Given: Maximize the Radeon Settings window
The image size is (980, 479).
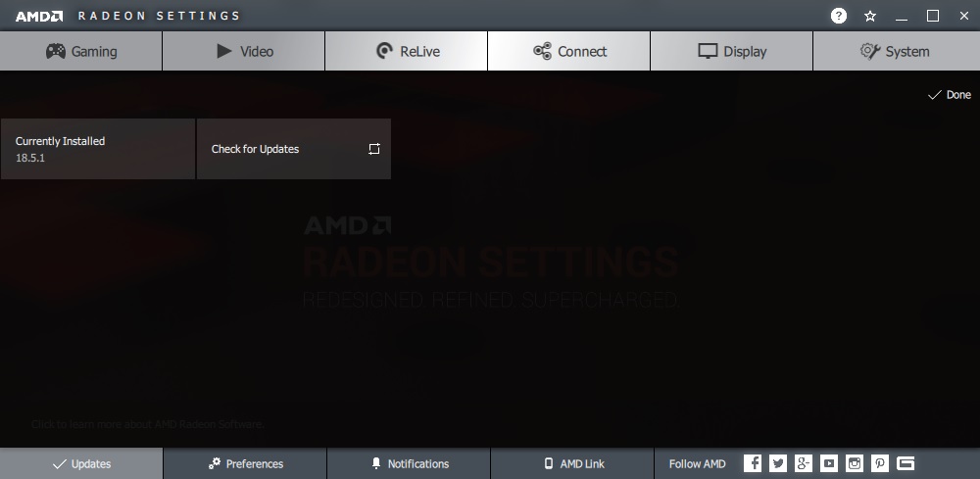Looking at the screenshot, I should (933, 17).
